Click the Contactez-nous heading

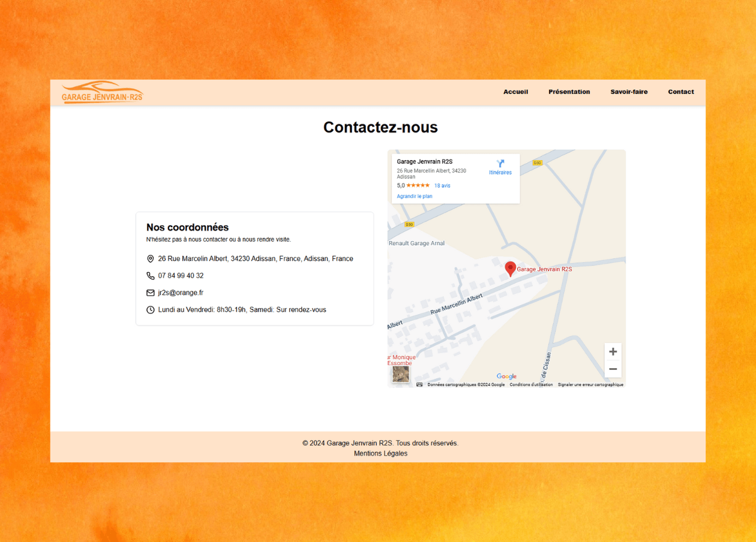click(380, 127)
